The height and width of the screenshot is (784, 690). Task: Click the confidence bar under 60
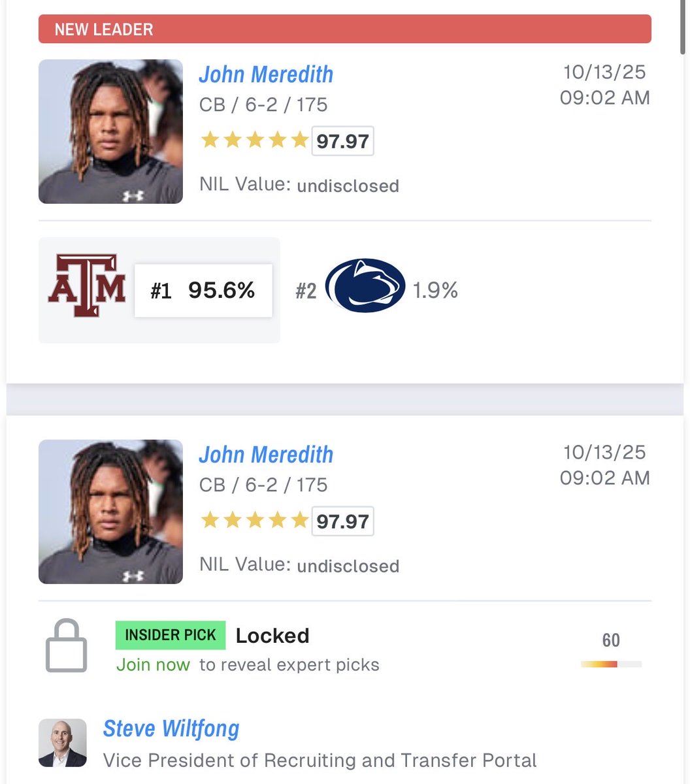pyautogui.click(x=611, y=664)
